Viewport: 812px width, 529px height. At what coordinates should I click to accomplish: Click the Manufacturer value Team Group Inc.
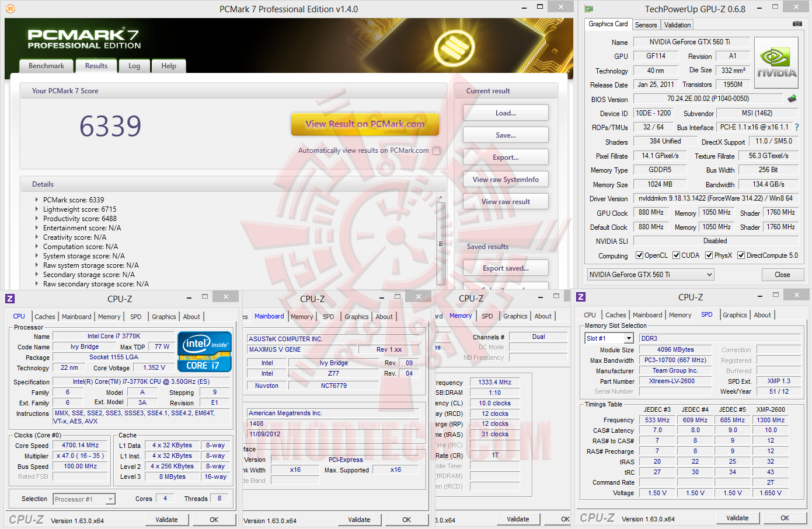pyautogui.click(x=675, y=370)
